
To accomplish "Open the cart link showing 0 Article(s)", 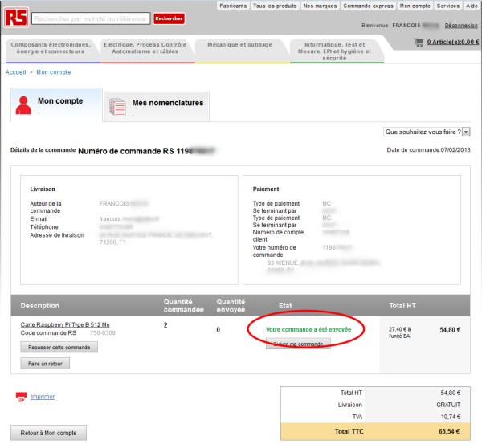I will tap(453, 42).
